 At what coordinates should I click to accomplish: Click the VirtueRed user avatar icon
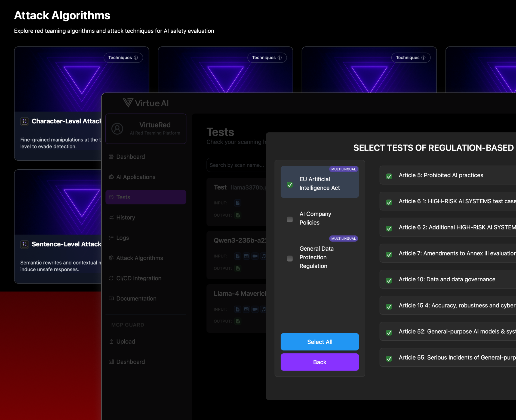[x=117, y=129]
